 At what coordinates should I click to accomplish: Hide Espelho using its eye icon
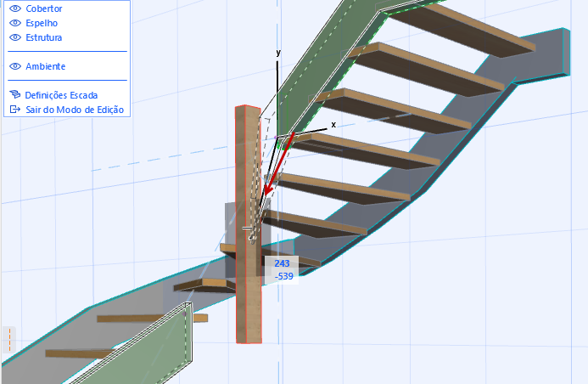click(x=15, y=23)
